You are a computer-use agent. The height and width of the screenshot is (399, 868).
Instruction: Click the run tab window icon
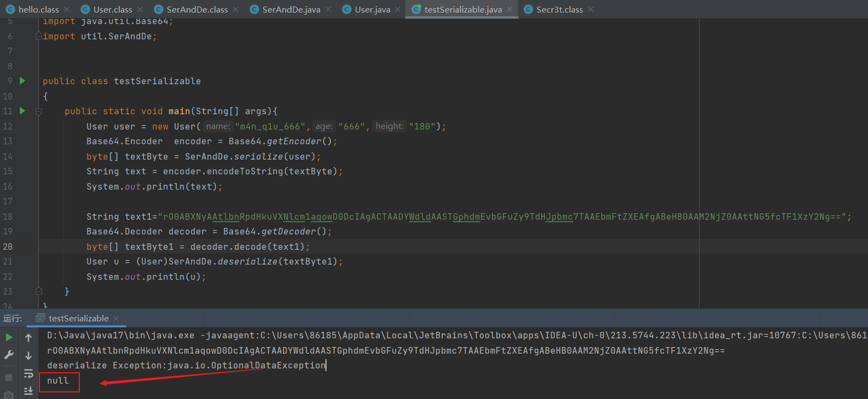click(x=40, y=318)
